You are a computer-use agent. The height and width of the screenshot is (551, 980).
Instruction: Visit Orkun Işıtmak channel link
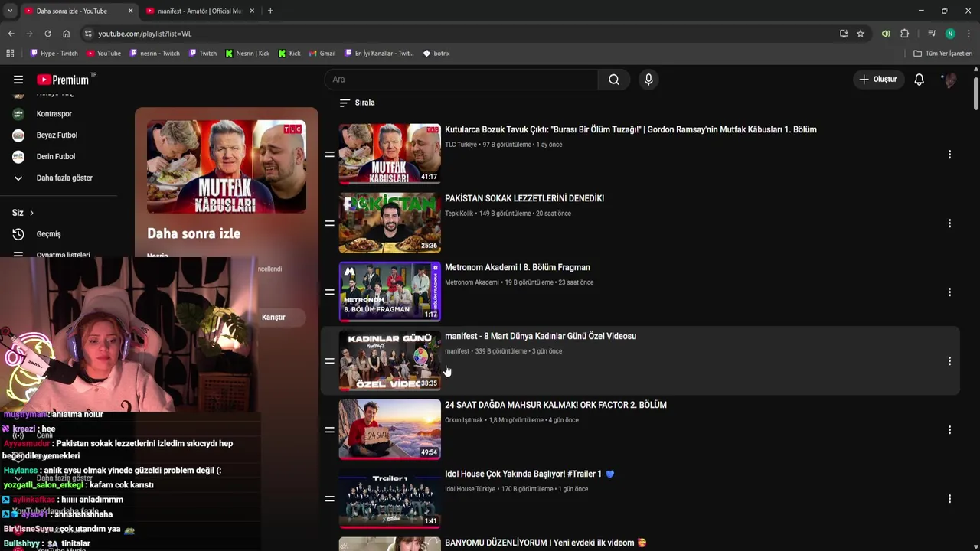click(x=464, y=420)
